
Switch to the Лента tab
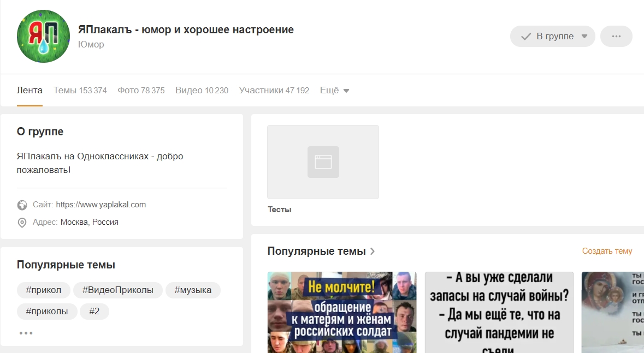pyautogui.click(x=29, y=91)
